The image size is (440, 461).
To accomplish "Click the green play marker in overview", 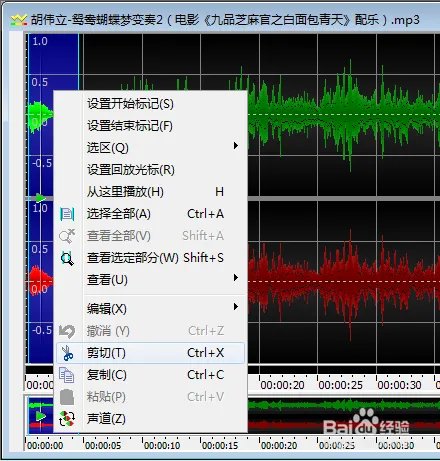I will click(x=41, y=416).
